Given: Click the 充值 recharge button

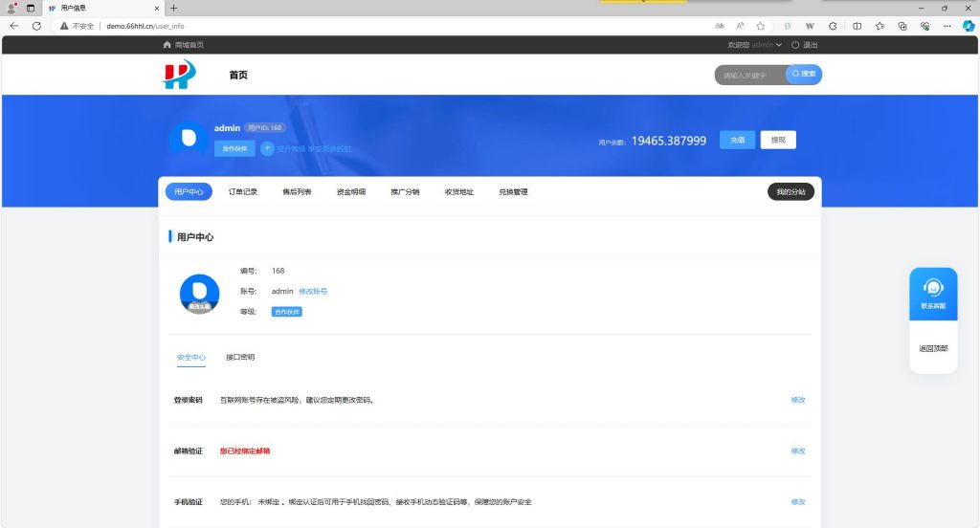Looking at the screenshot, I should pos(737,140).
